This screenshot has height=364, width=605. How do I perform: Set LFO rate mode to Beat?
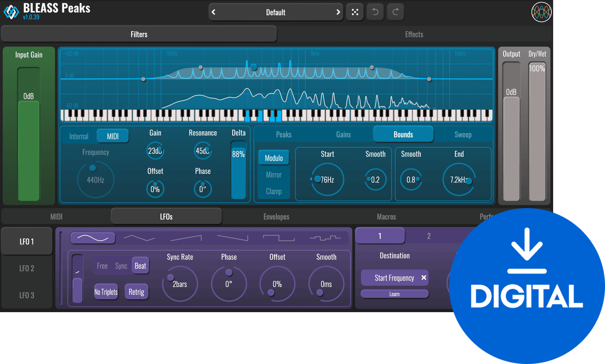click(140, 266)
